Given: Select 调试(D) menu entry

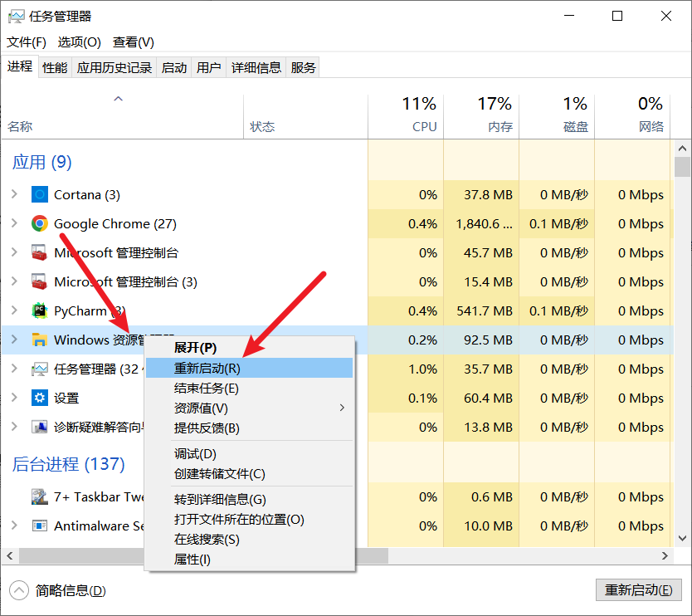Looking at the screenshot, I should point(250,454).
